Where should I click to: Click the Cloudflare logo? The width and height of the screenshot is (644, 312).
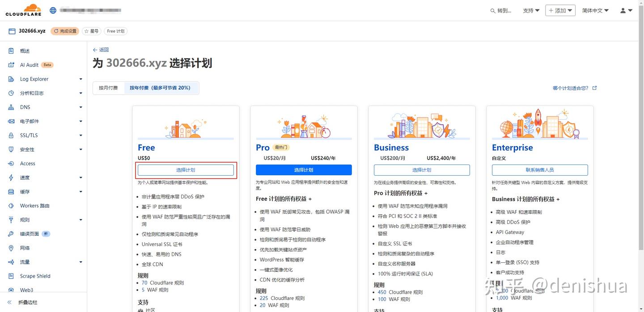point(23,9)
